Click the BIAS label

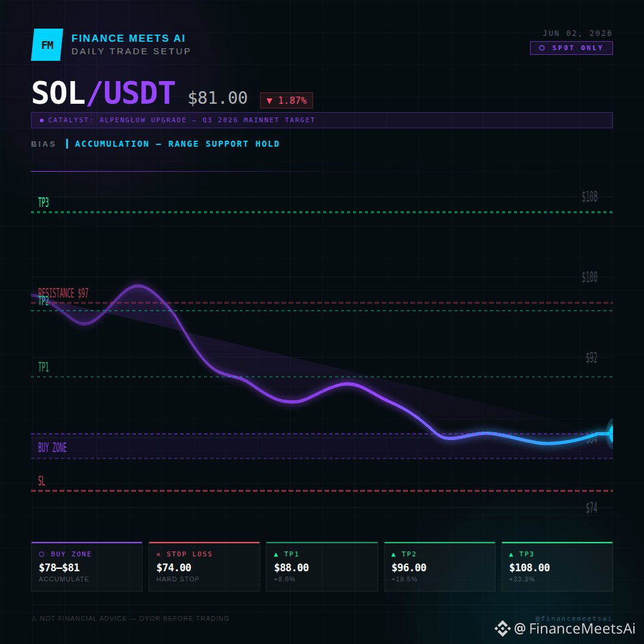tap(43, 144)
